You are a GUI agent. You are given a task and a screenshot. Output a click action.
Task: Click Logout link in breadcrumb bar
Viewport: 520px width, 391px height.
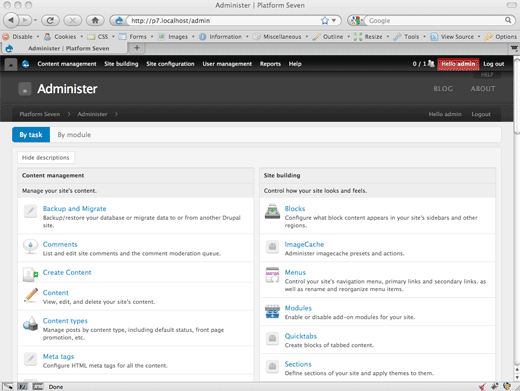481,114
